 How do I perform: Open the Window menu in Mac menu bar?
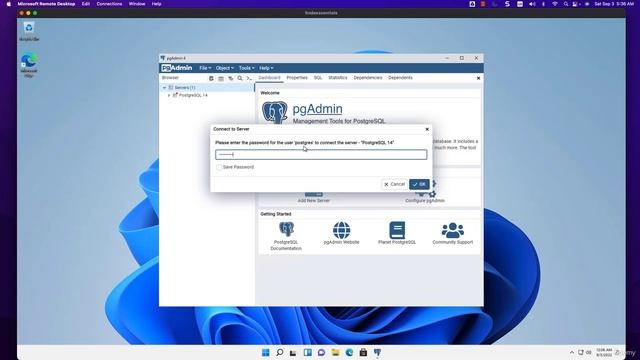[x=137, y=4]
